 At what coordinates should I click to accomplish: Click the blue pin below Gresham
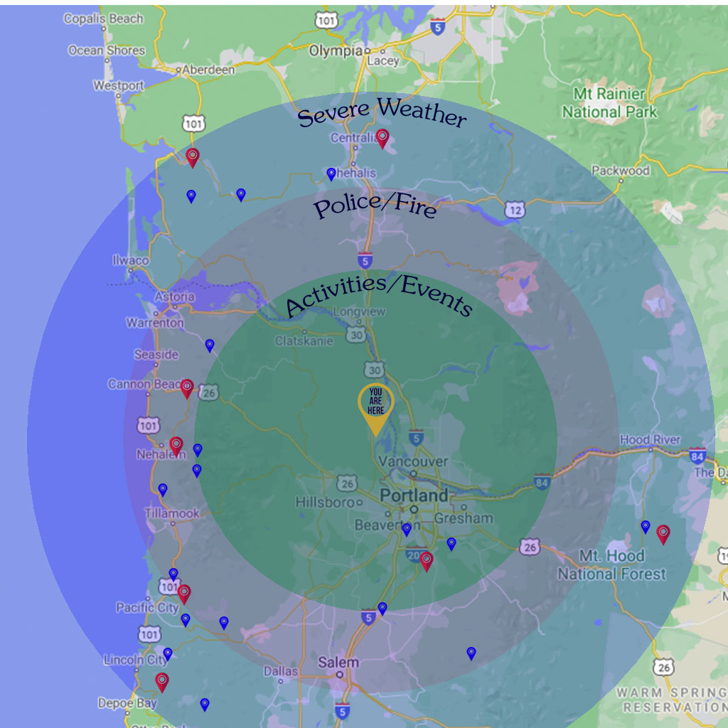pyautogui.click(x=451, y=544)
